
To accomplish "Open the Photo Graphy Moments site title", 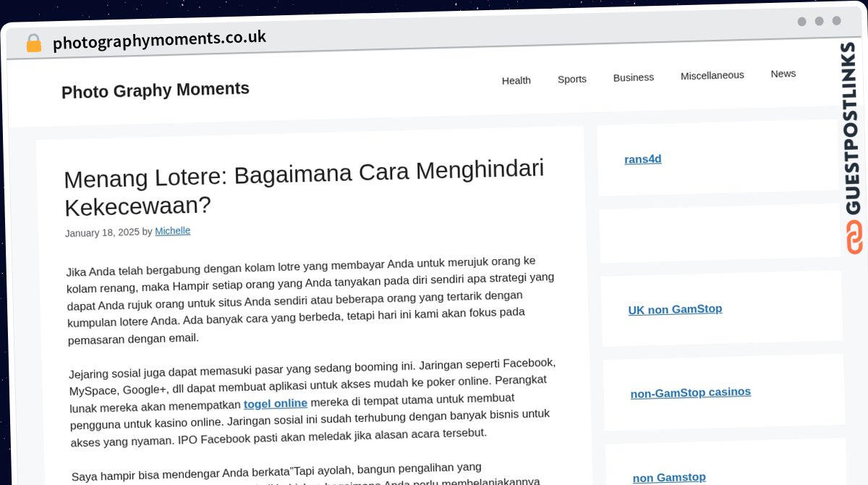I will tap(156, 90).
